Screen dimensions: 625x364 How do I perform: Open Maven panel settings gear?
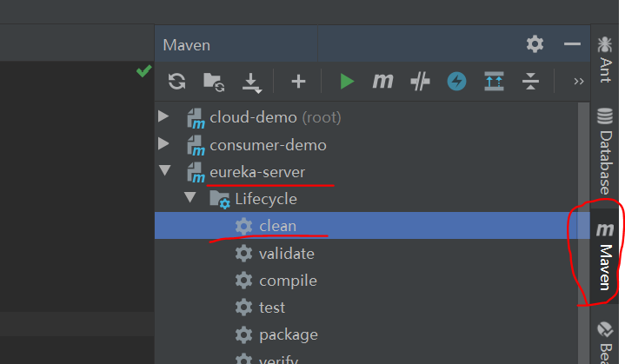point(535,43)
